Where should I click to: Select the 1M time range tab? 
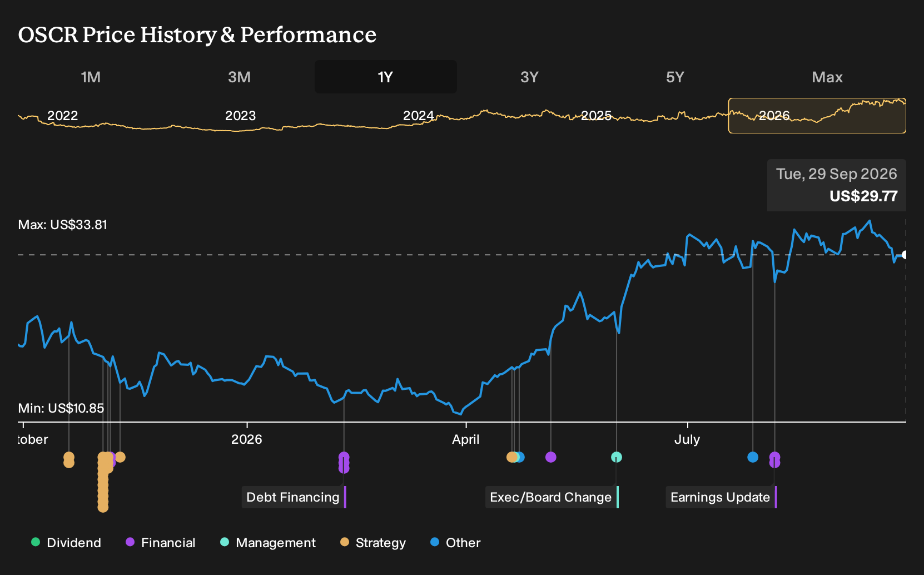tap(91, 77)
